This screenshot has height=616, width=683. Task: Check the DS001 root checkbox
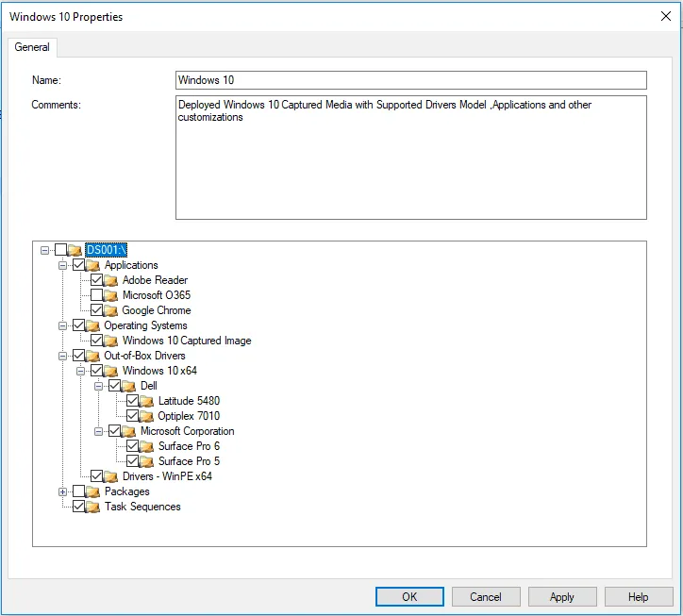[61, 250]
